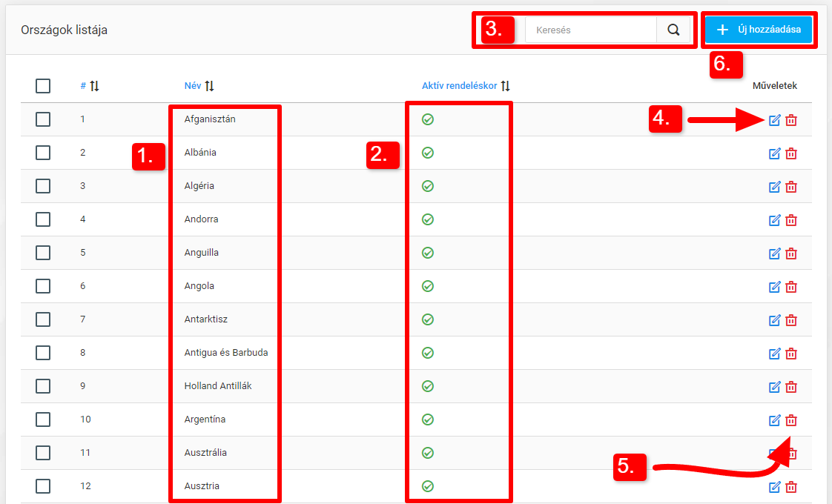Click trash icon in Andorra row
This screenshot has height=504, width=832.
(791, 220)
